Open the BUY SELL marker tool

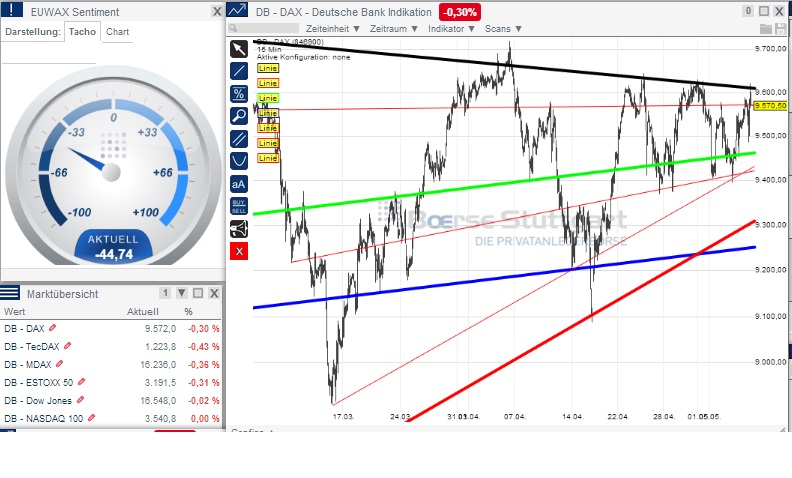point(239,207)
